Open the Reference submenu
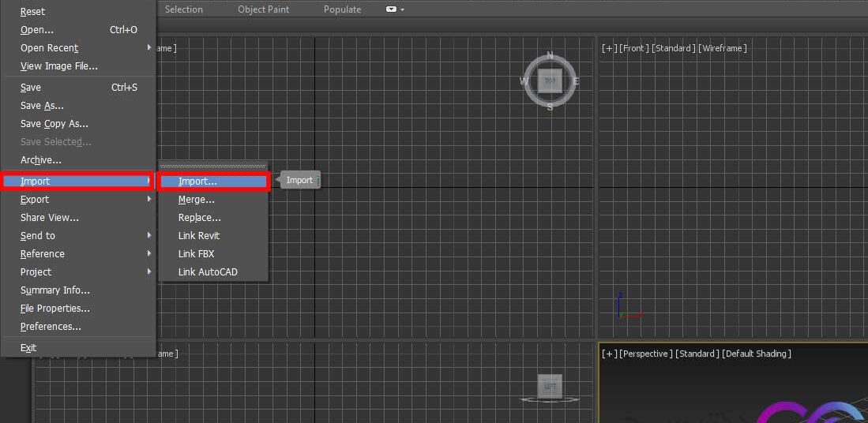868x423 pixels. (x=77, y=254)
